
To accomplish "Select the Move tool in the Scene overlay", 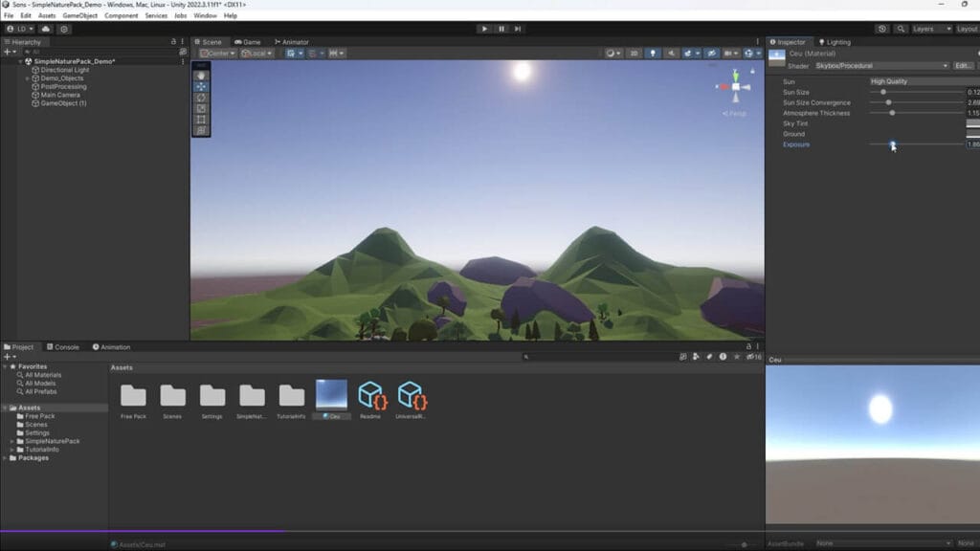I will pos(201,85).
